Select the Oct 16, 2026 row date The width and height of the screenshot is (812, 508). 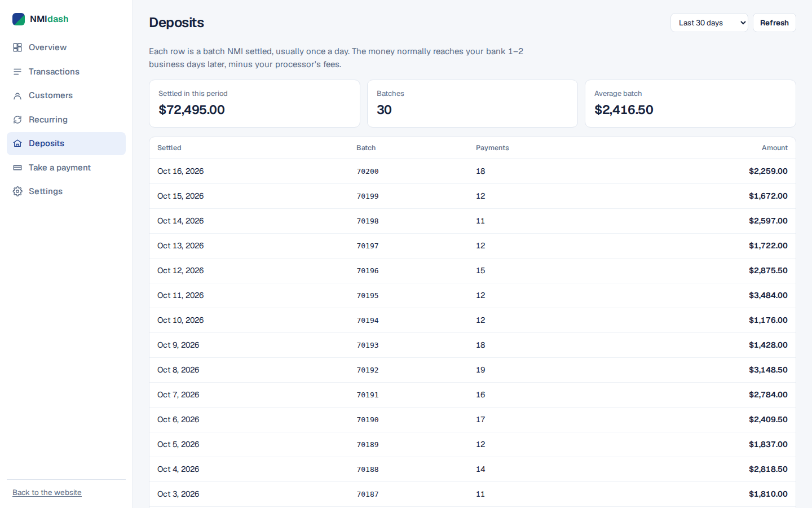click(180, 171)
